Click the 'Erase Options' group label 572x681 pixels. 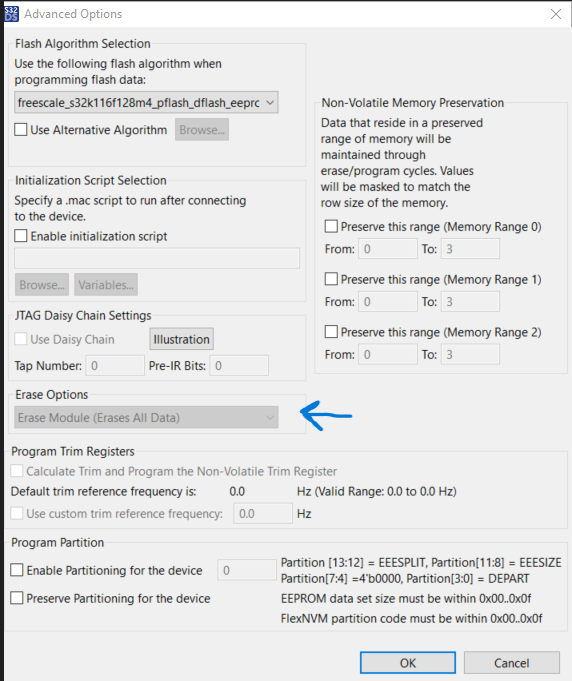tap(52, 394)
